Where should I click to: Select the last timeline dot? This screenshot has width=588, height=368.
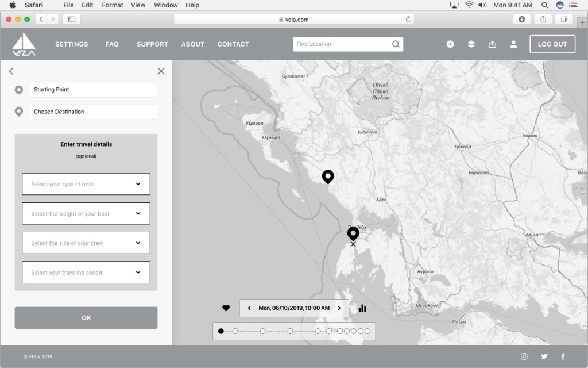coord(368,331)
